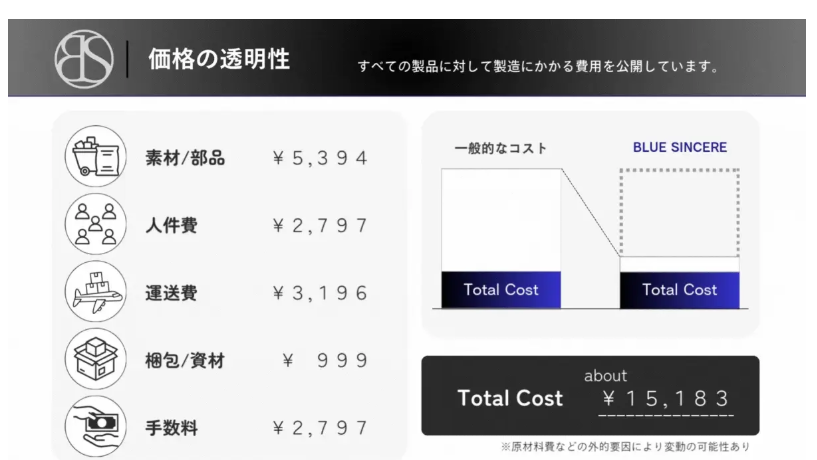Image resolution: width=817 pixels, height=460 pixels.
Task: Click the BLUE SINCERE Total Cost bar
Action: (x=679, y=290)
